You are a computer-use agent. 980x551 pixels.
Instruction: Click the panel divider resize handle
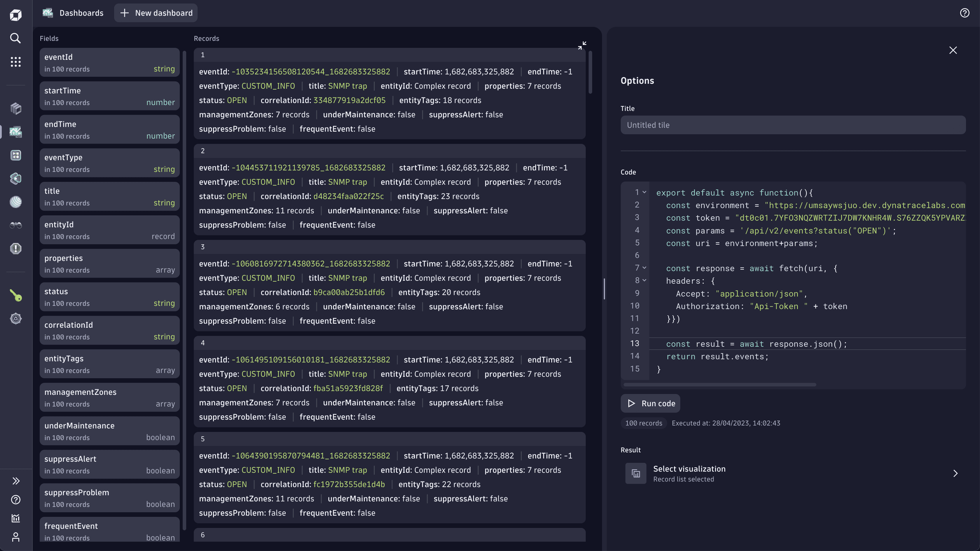[604, 289]
